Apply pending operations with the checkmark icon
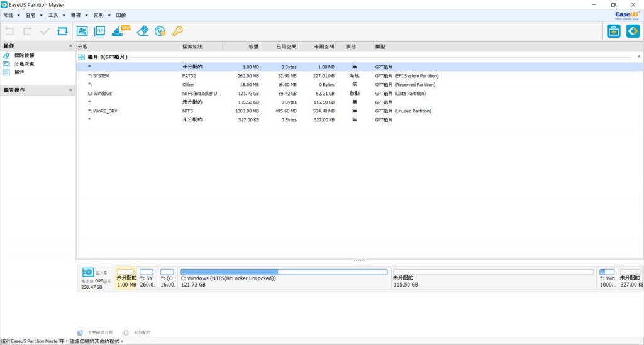 pyautogui.click(x=45, y=31)
